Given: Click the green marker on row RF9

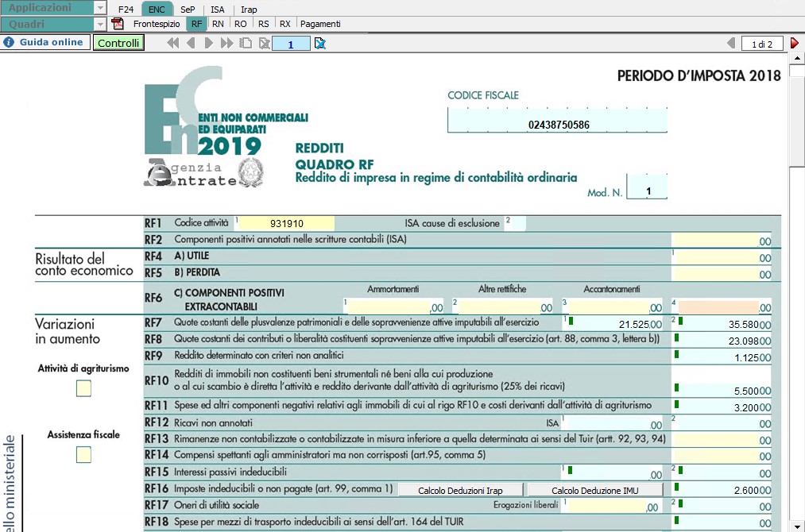Looking at the screenshot, I should pyautogui.click(x=676, y=354).
